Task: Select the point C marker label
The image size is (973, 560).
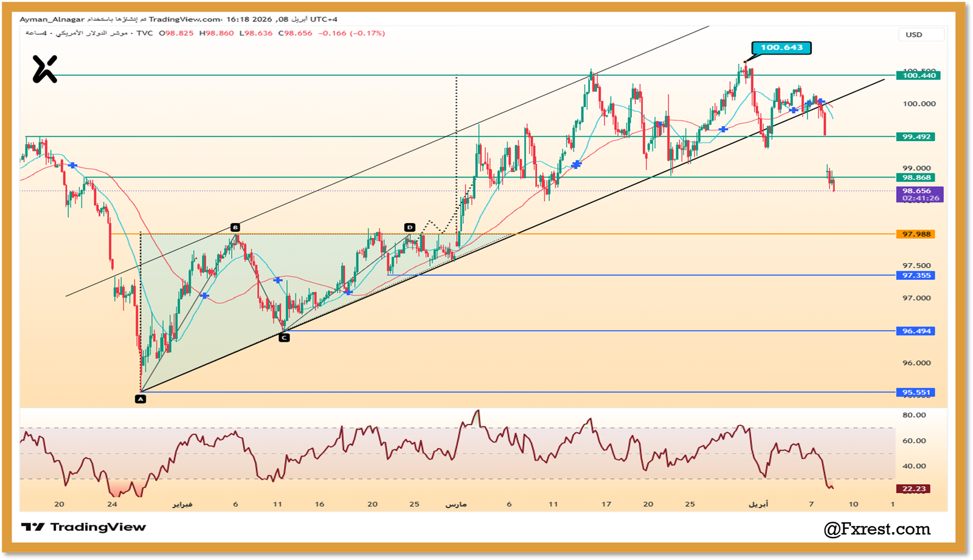Action: pyautogui.click(x=284, y=337)
